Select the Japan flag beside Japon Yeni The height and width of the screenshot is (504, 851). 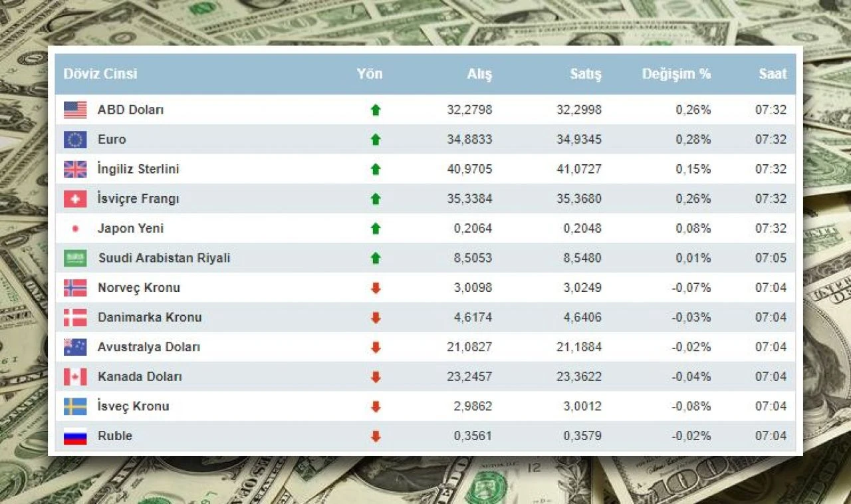click(76, 228)
